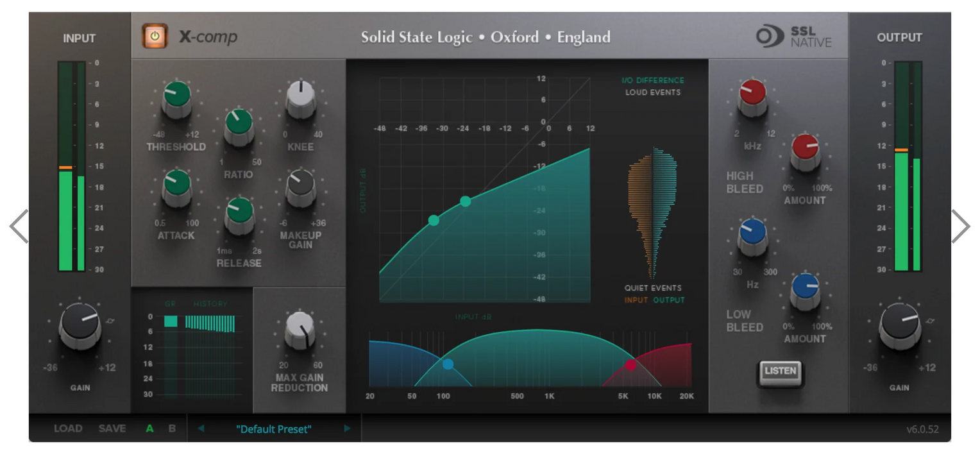Image resolution: width=980 pixels, height=449 pixels.
Task: Click the red high crossover node
Action: [x=631, y=365]
